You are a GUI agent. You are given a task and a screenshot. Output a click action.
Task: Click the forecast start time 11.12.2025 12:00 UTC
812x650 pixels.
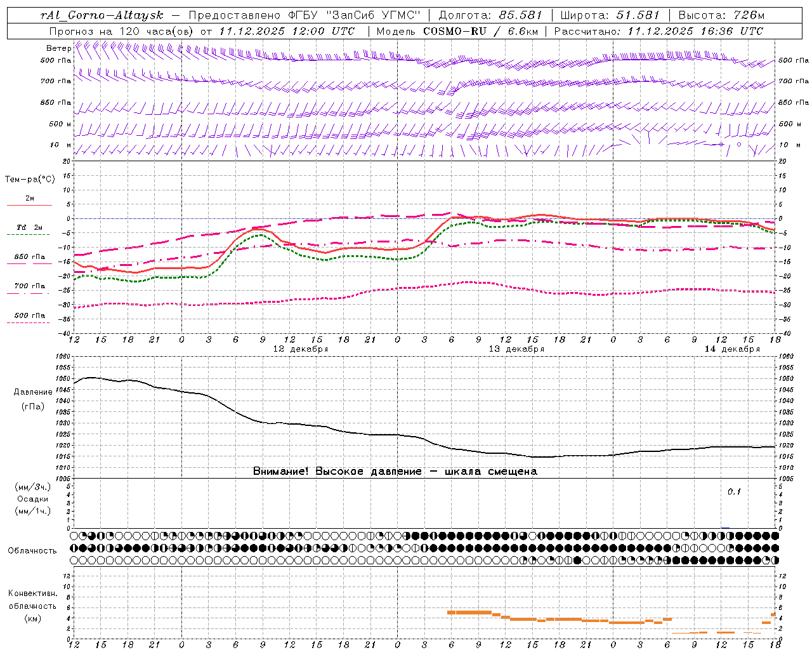tap(287, 31)
